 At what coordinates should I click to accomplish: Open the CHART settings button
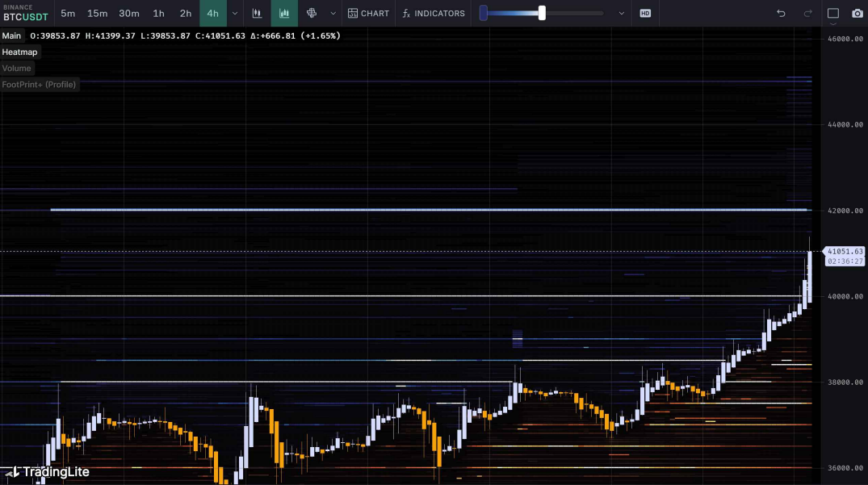(368, 13)
